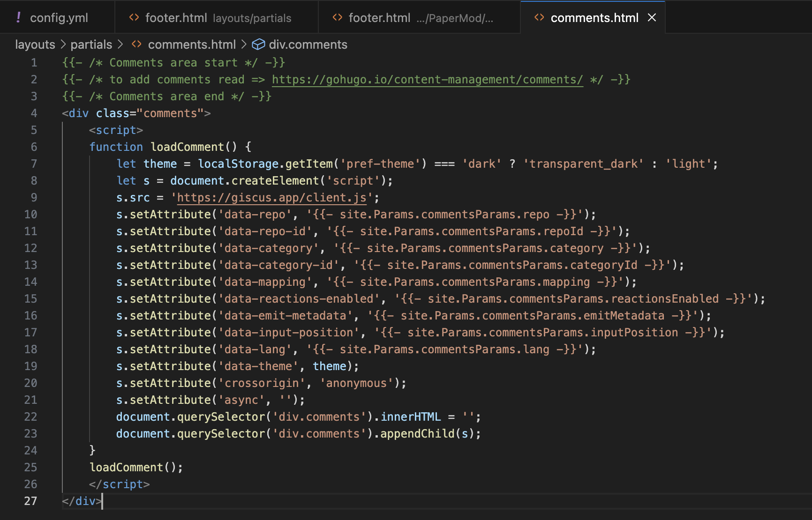The image size is (812, 520).
Task: Click 'data-theme' attribute string
Action: click(x=258, y=366)
